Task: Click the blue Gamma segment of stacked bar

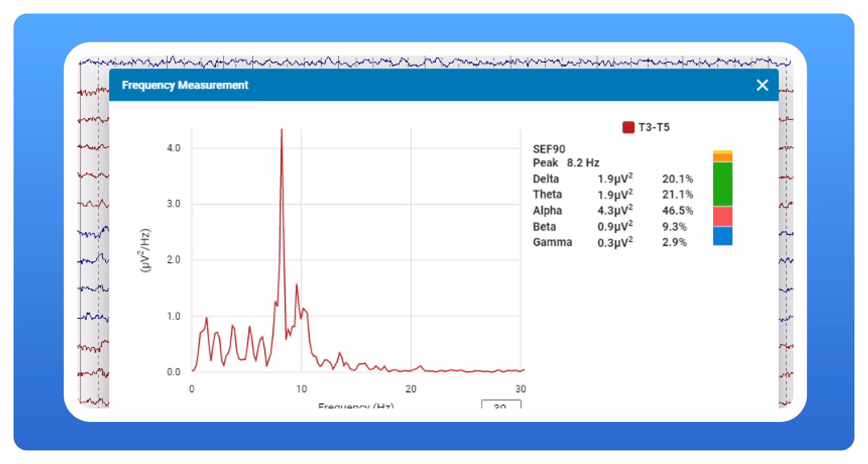Action: [x=723, y=236]
